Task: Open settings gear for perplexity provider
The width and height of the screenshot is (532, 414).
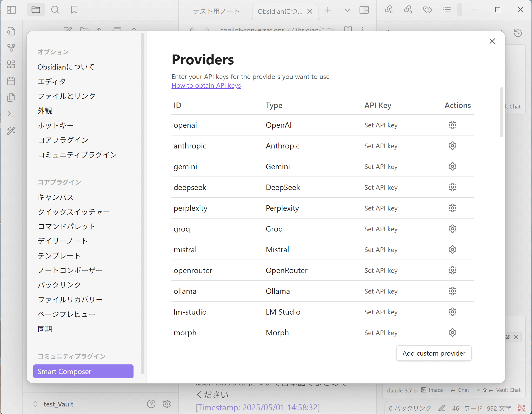Action: point(452,208)
